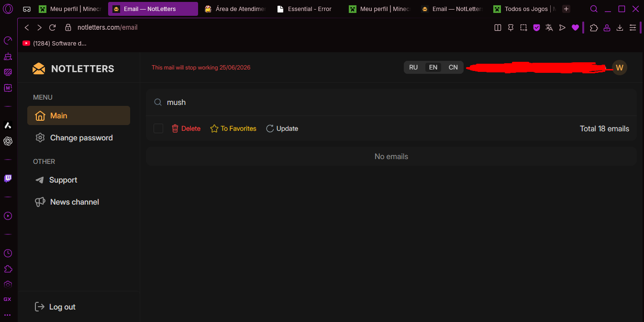Switch to Área de Atendimento tab
This screenshot has width=644, height=322.
[234, 9]
